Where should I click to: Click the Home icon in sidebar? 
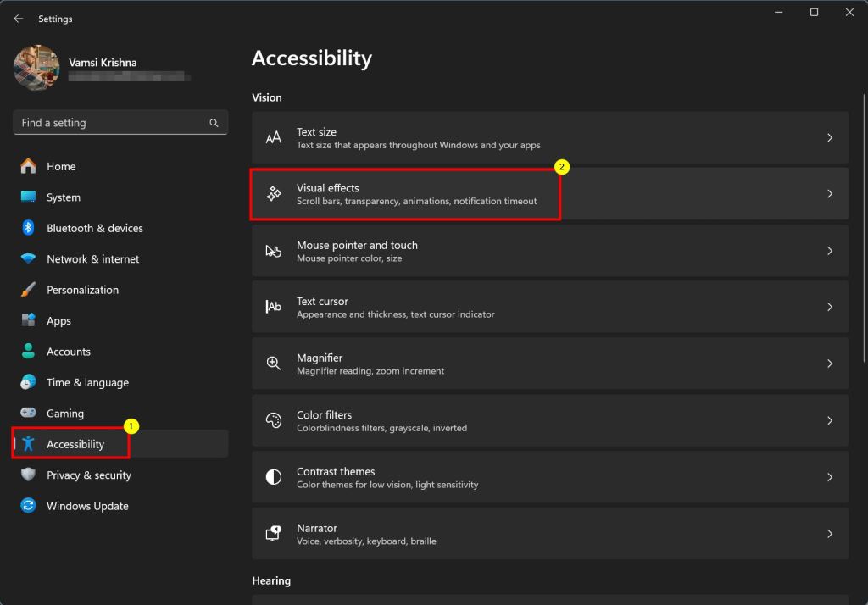coord(29,166)
